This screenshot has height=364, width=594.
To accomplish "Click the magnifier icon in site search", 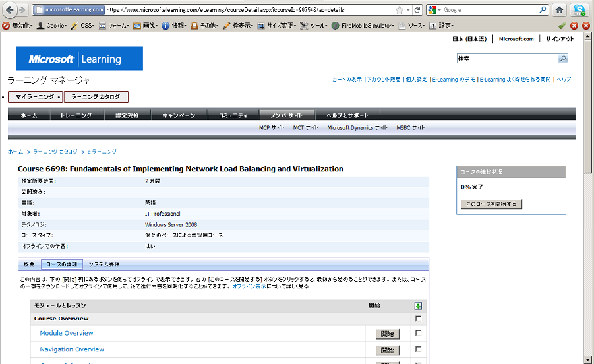I will click(562, 59).
